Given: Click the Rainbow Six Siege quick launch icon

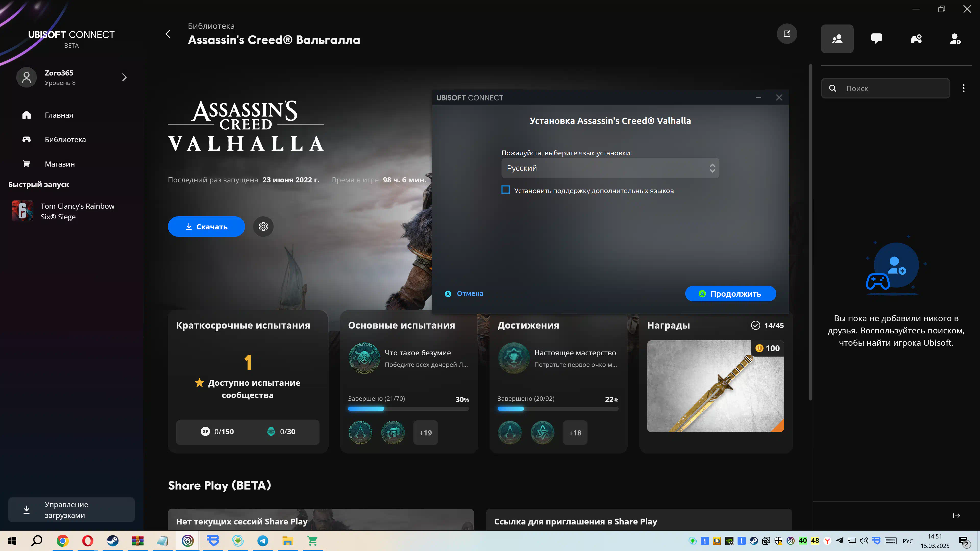Looking at the screenshot, I should pos(22,211).
